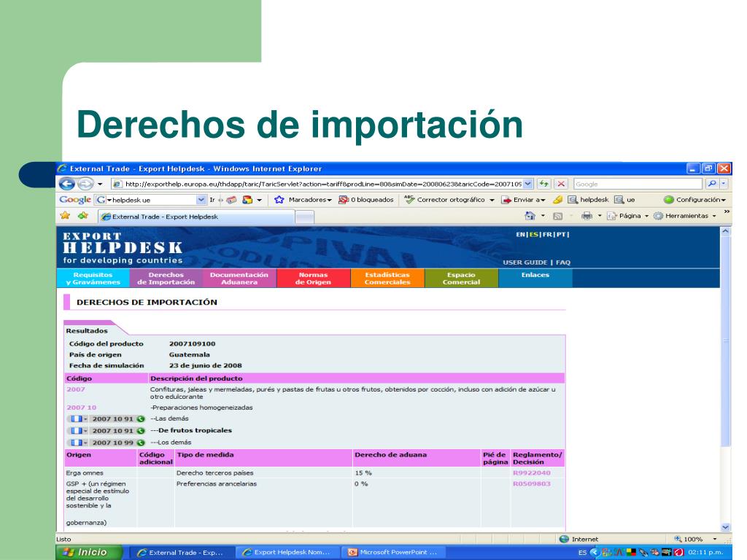Click Corrector ortográfico spell check
The image size is (747, 560).
click(444, 200)
